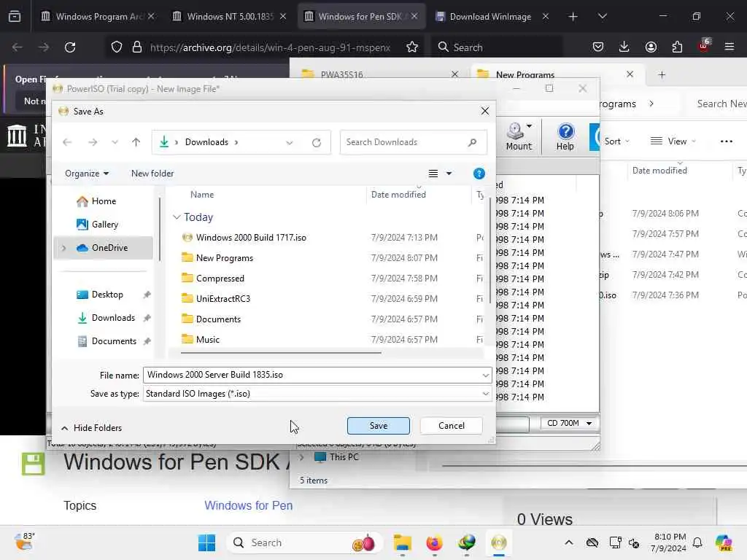Collapse the Hide Folders option

[x=91, y=428]
